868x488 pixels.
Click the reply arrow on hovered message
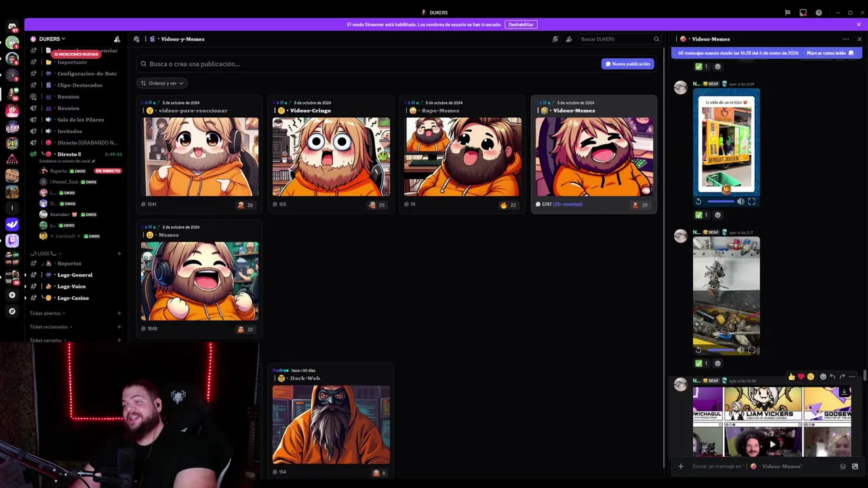pyautogui.click(x=833, y=377)
